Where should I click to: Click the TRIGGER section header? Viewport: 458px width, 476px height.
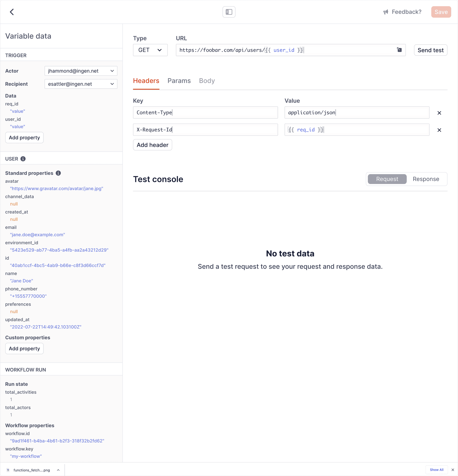16,55
